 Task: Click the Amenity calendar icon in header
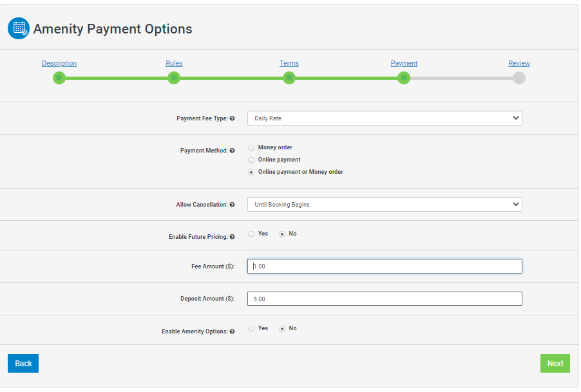pyautogui.click(x=19, y=28)
